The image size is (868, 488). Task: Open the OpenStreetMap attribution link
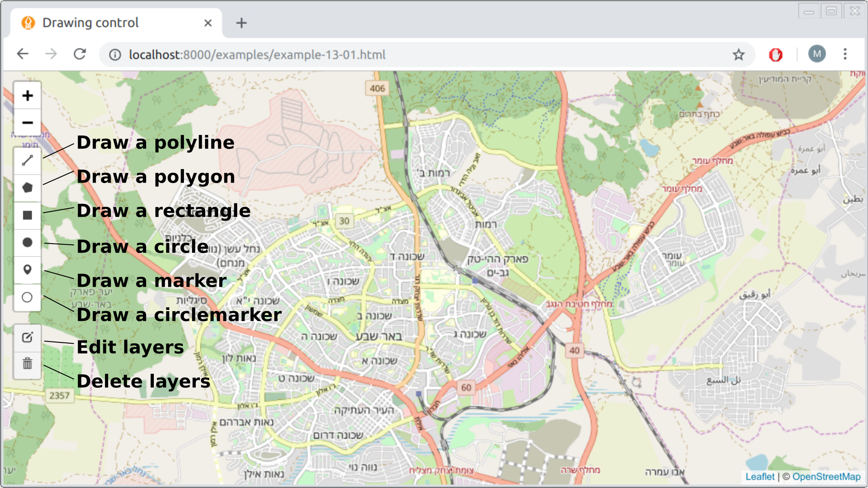[x=826, y=477]
